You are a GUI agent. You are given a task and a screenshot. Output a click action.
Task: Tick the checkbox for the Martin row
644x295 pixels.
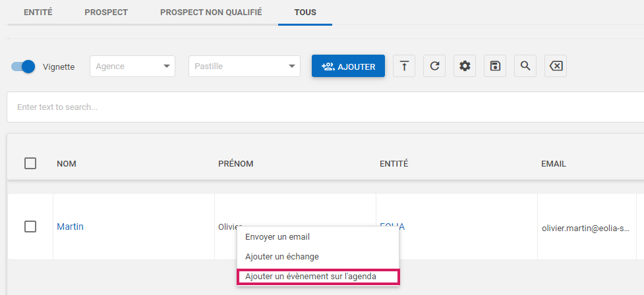coord(30,227)
